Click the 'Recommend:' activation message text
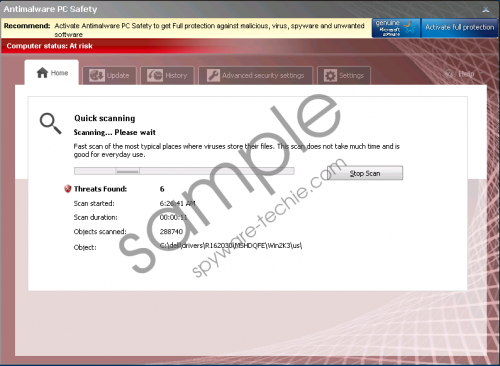Screen dimensions: 500x366 [209, 30]
